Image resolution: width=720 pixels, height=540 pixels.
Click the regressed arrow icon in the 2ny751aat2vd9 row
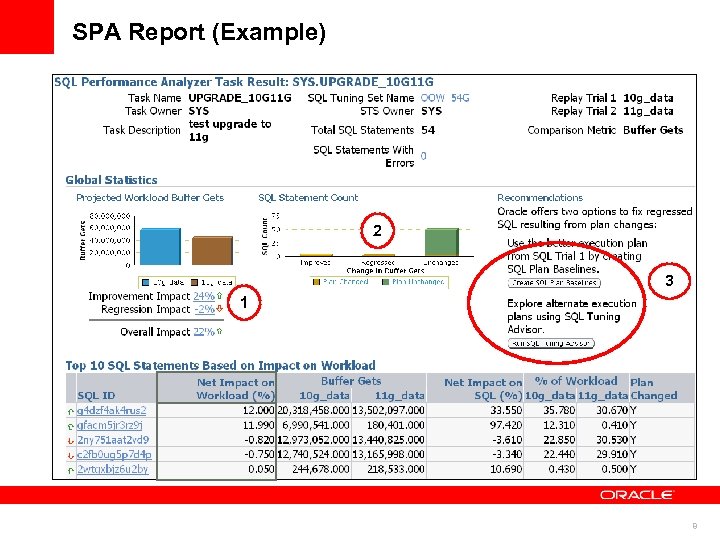tap(71, 441)
